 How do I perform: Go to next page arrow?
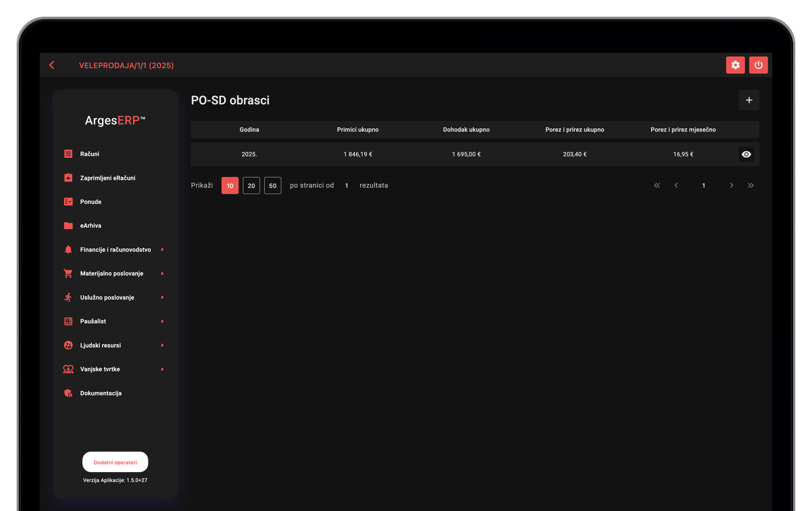coord(731,186)
